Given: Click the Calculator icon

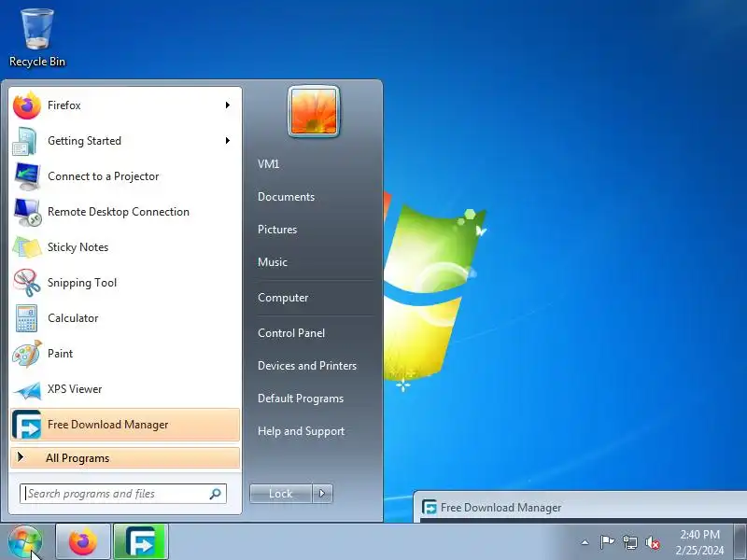Looking at the screenshot, I should tap(27, 318).
